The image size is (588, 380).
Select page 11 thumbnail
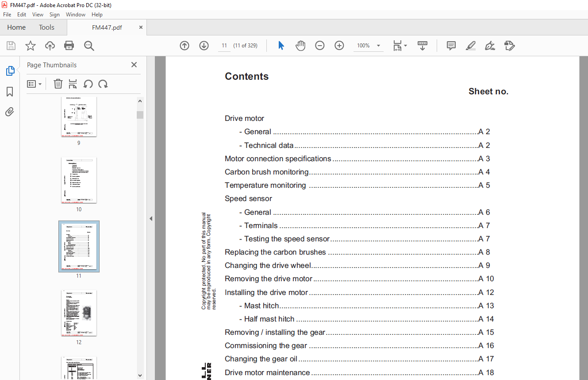point(79,246)
